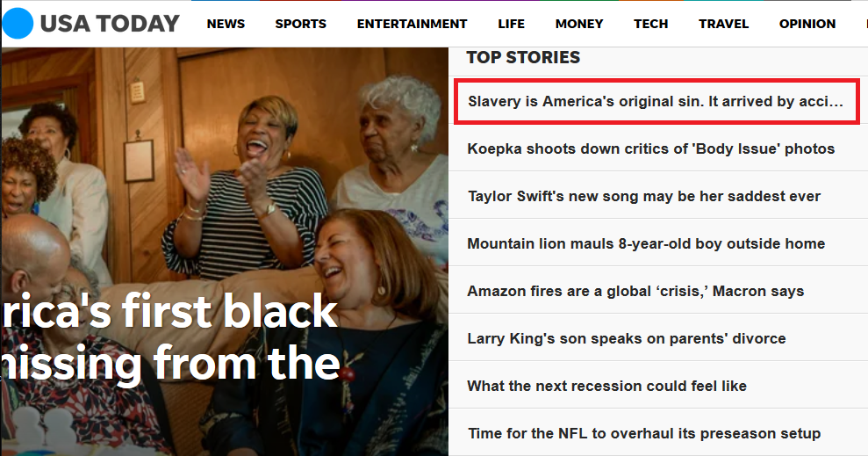The image size is (868, 456).
Task: Open 'Slavery is America's original sin' story
Action: 656,101
